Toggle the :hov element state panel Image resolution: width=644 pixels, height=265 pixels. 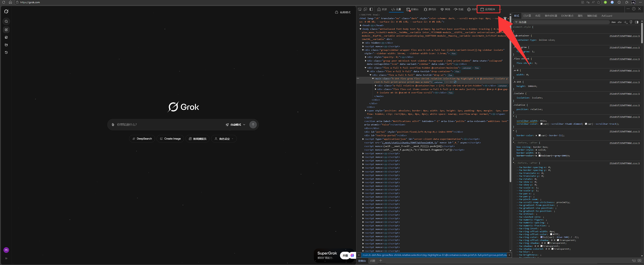[614, 22]
